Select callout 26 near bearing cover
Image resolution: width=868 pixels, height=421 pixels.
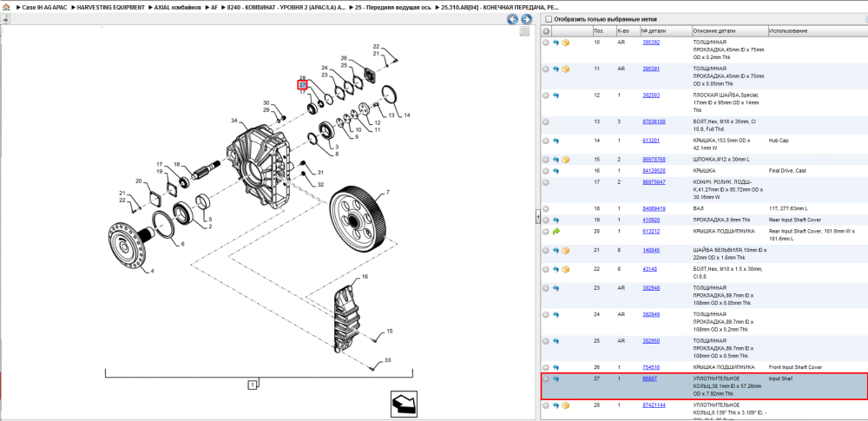tap(343, 58)
